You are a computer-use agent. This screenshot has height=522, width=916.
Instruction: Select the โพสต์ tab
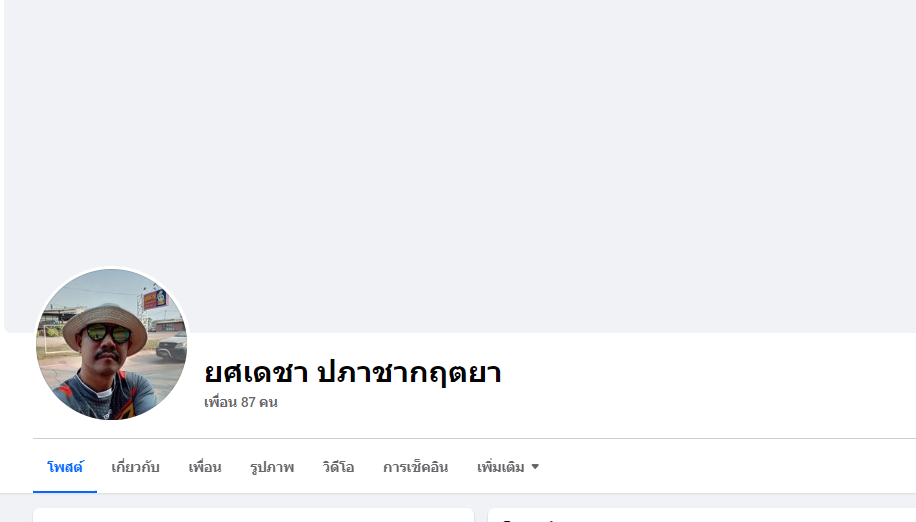pos(65,467)
